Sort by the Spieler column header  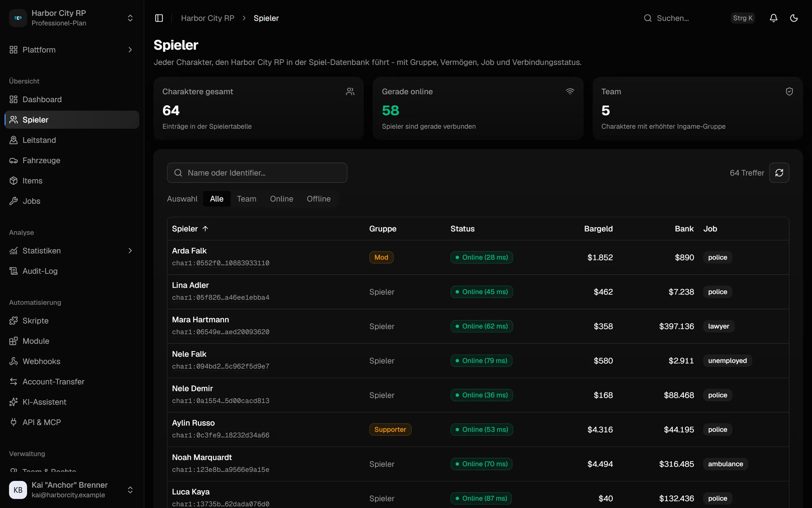[190, 229]
